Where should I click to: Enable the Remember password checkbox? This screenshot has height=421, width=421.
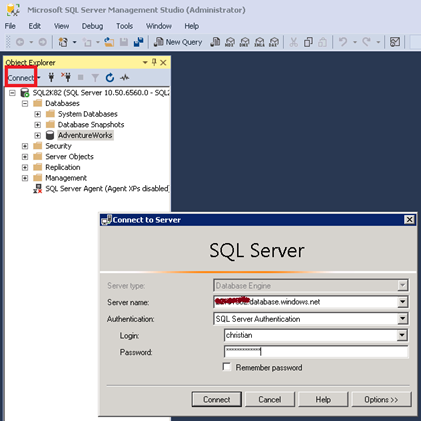pyautogui.click(x=227, y=367)
